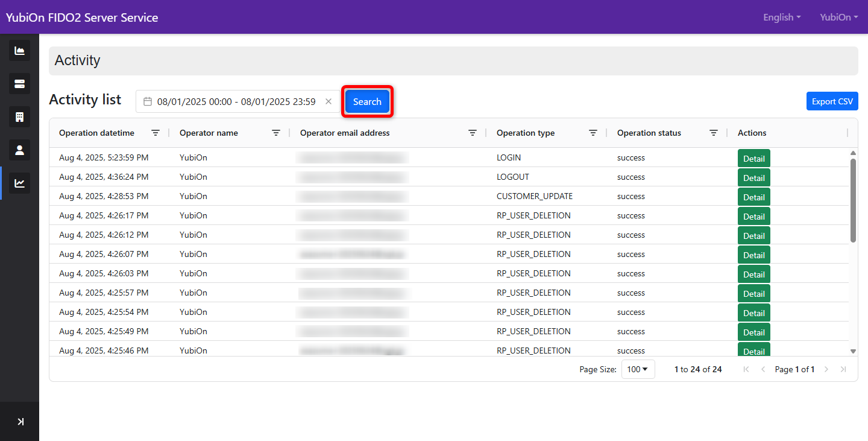Open the dashboard chart icon in sidebar
This screenshot has width=868, height=441.
click(19, 51)
